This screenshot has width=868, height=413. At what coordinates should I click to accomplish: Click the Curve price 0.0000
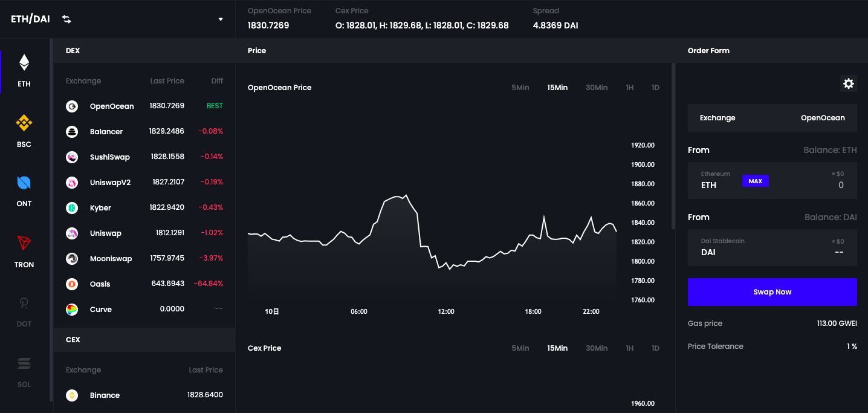click(x=172, y=310)
